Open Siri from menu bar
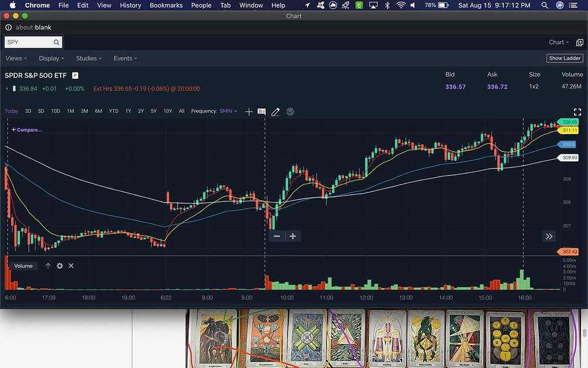This screenshot has width=588, height=368. (560, 5)
